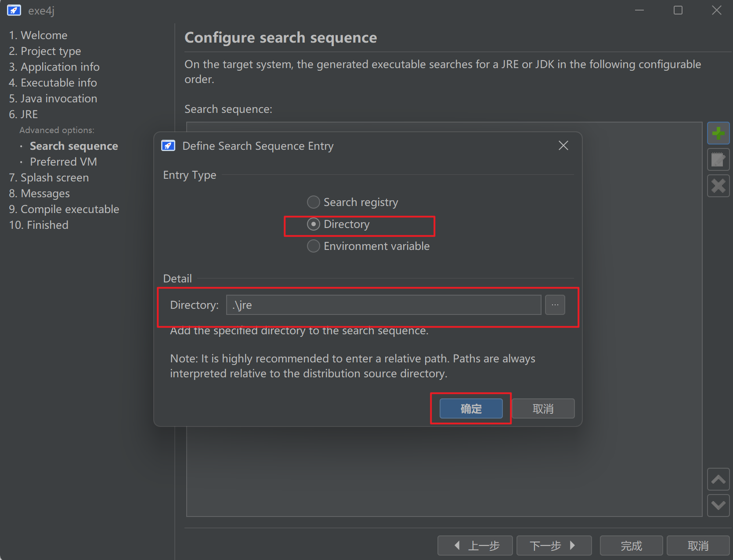Click the move entry up arrow
This screenshot has width=733, height=560.
(718, 479)
